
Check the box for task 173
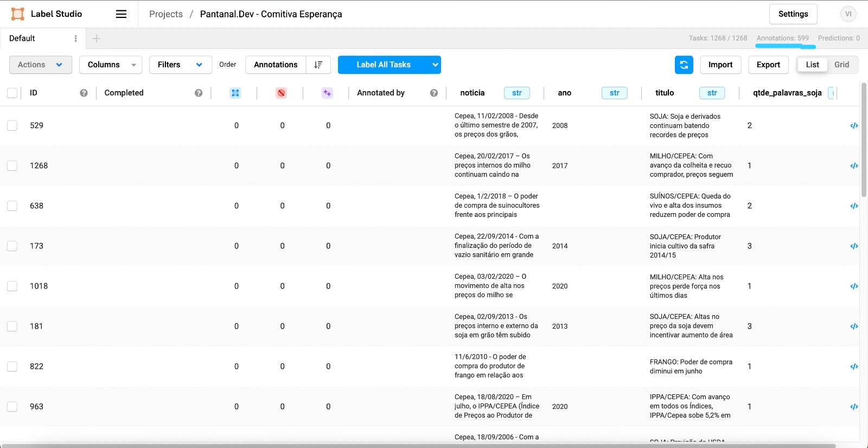click(x=12, y=246)
